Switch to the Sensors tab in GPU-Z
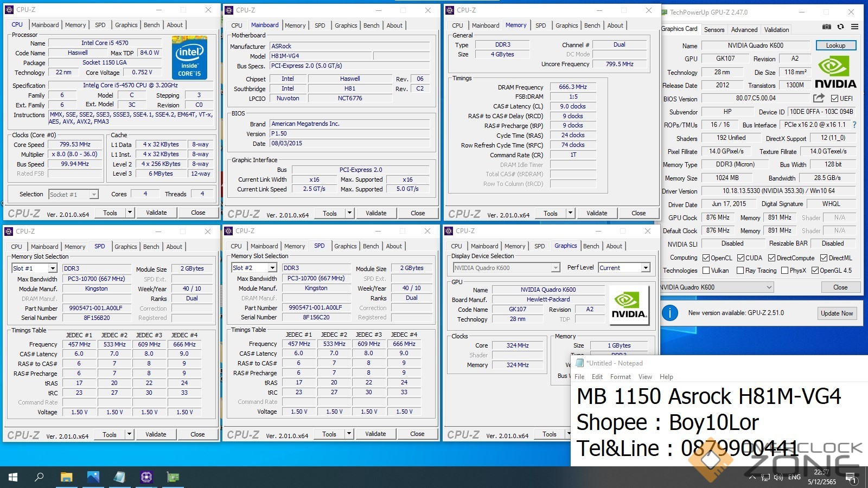Viewport: 868px width, 488px height. [714, 30]
